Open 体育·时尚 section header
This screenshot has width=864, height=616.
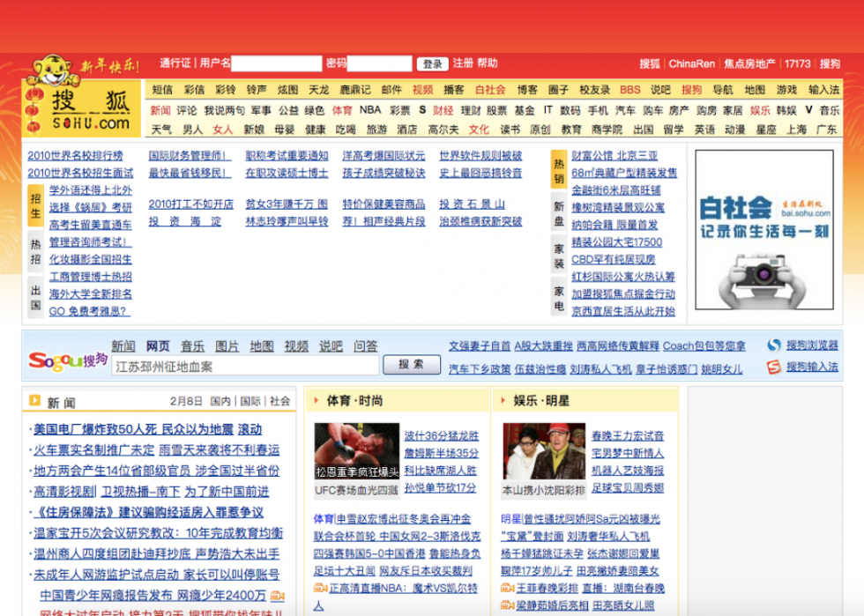tap(354, 401)
